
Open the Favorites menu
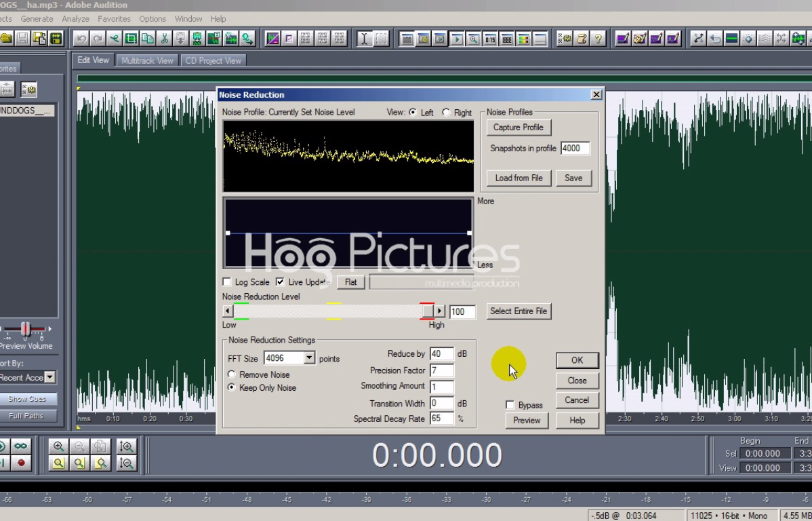[114, 19]
